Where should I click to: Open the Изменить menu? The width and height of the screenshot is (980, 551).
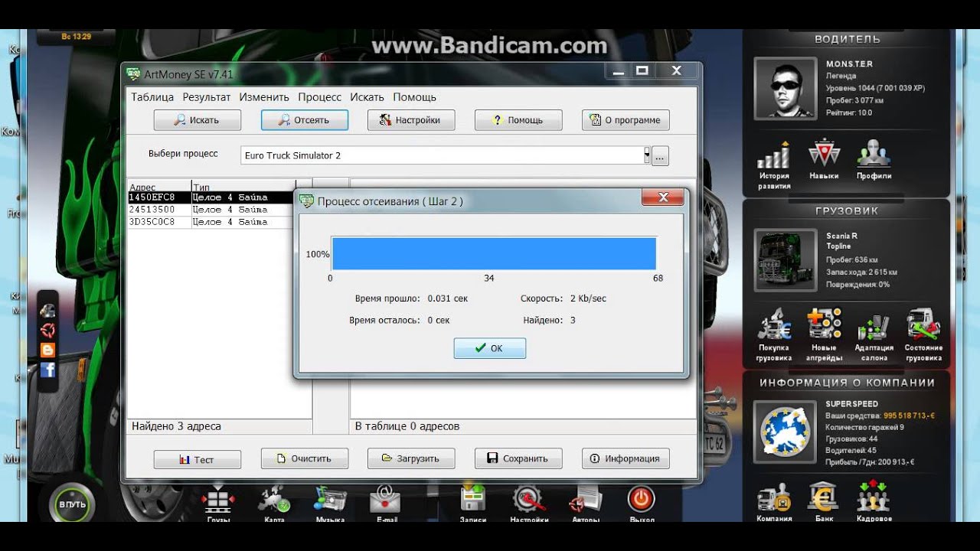[264, 97]
